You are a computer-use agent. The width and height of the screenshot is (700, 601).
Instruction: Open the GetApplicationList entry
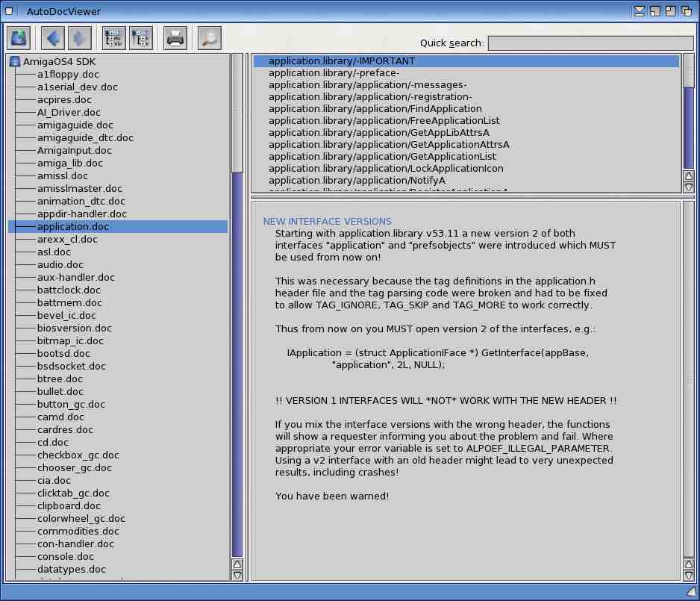(x=382, y=157)
